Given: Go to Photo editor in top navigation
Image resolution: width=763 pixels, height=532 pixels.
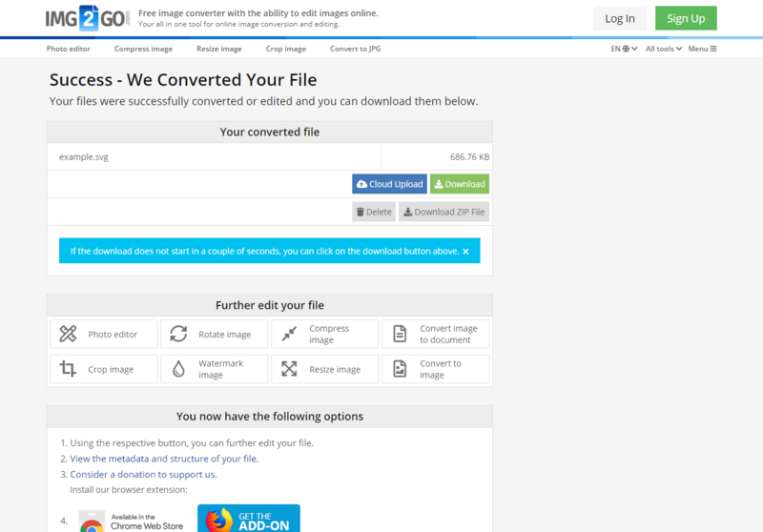Looking at the screenshot, I should [68, 49].
